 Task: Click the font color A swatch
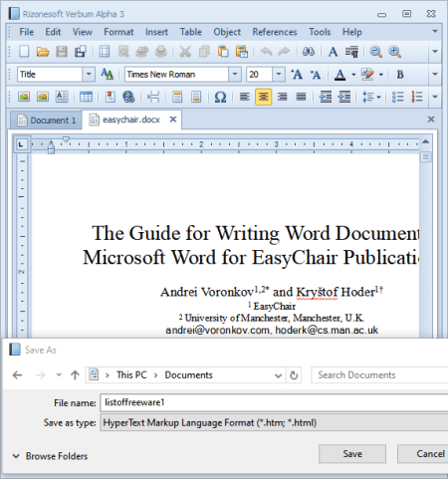coord(339,75)
